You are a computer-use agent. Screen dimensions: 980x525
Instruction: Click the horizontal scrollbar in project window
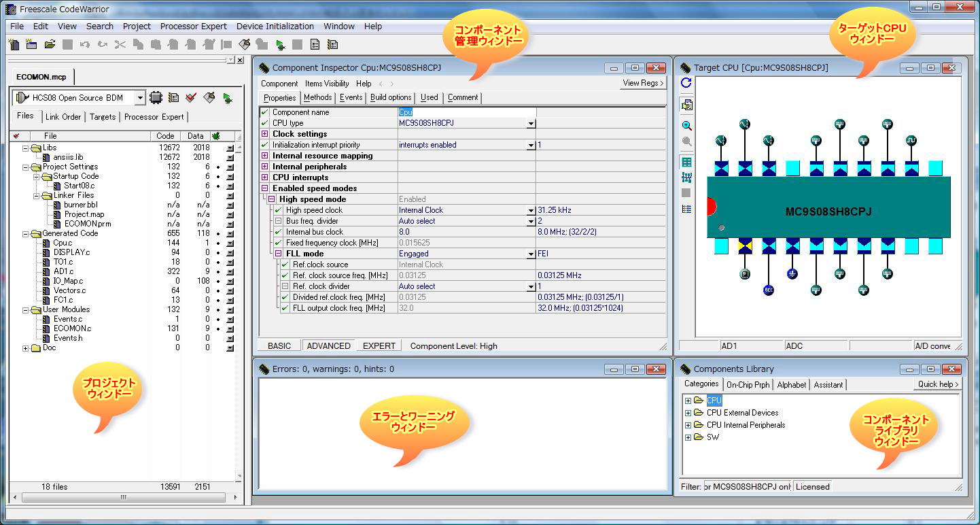(x=124, y=497)
